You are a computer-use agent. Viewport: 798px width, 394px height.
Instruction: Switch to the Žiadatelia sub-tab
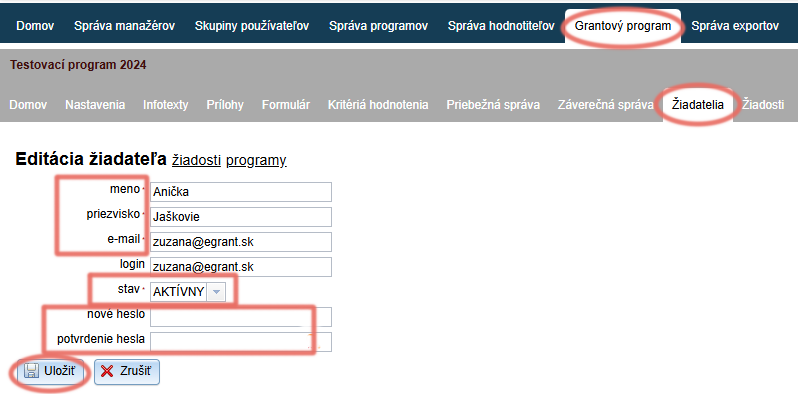tap(698, 105)
